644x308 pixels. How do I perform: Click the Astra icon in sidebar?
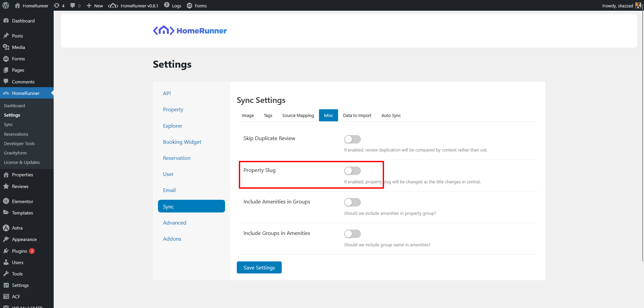point(6,228)
